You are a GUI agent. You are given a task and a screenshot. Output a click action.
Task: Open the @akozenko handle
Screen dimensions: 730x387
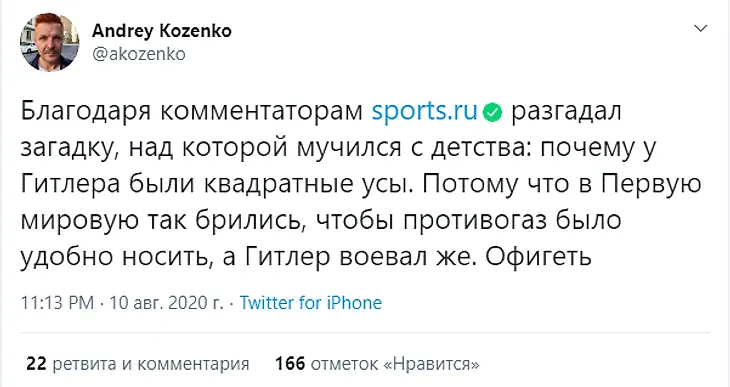(x=139, y=54)
